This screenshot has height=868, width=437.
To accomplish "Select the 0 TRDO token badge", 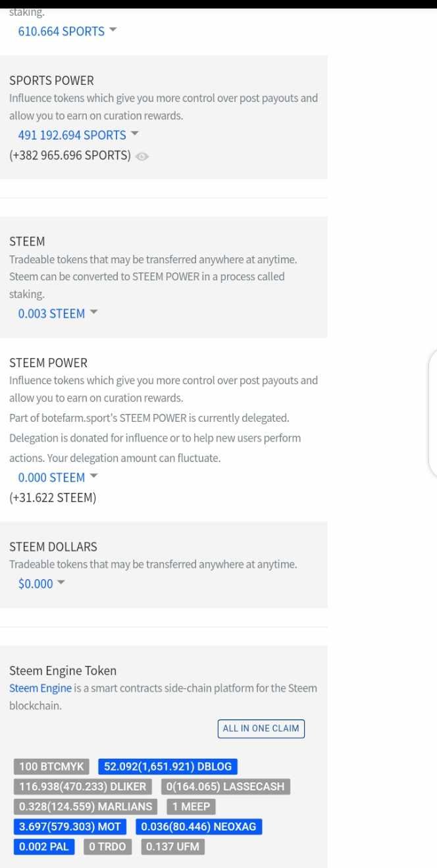I will (108, 846).
